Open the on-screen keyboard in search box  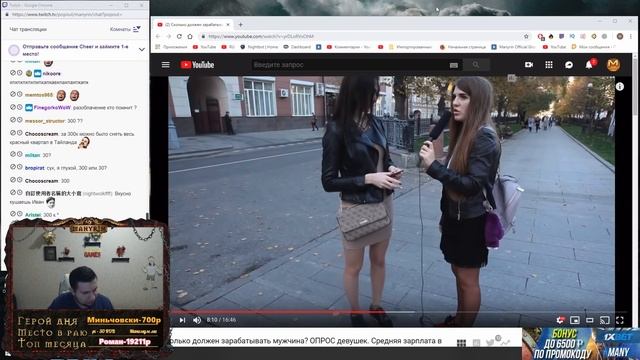[x=453, y=65]
